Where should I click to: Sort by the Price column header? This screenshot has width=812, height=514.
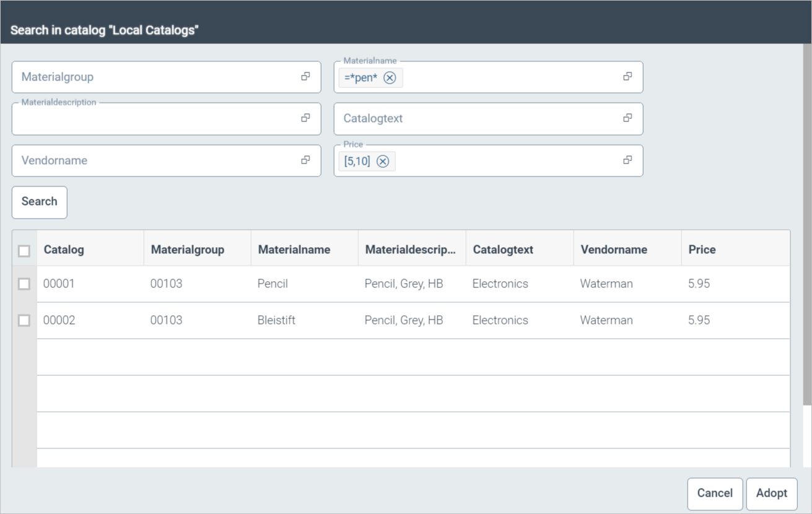tap(702, 250)
